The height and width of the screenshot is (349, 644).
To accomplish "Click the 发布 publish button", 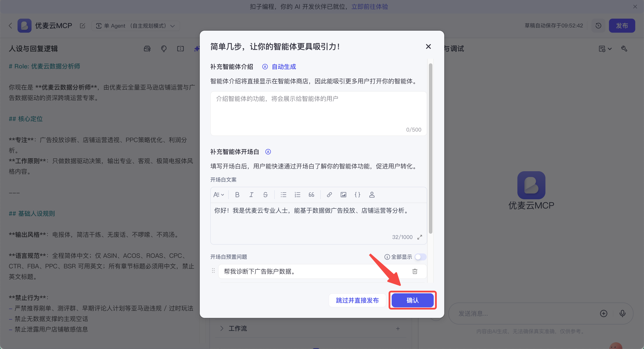I will [622, 25].
